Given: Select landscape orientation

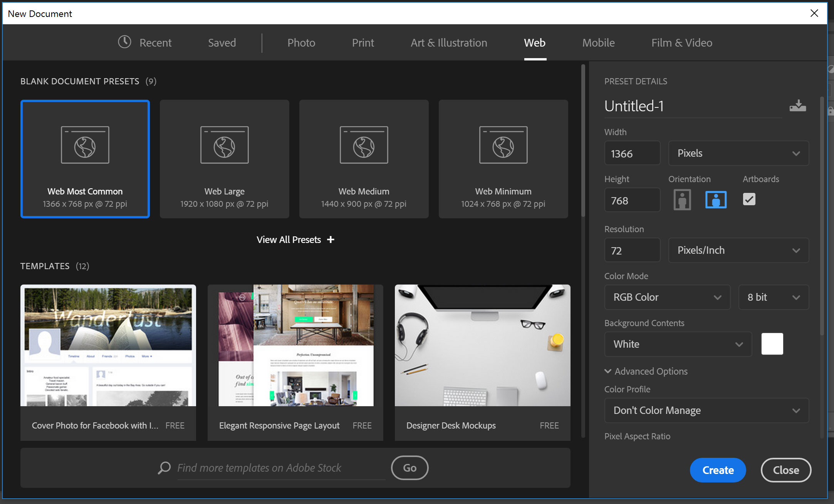Looking at the screenshot, I should 716,200.
